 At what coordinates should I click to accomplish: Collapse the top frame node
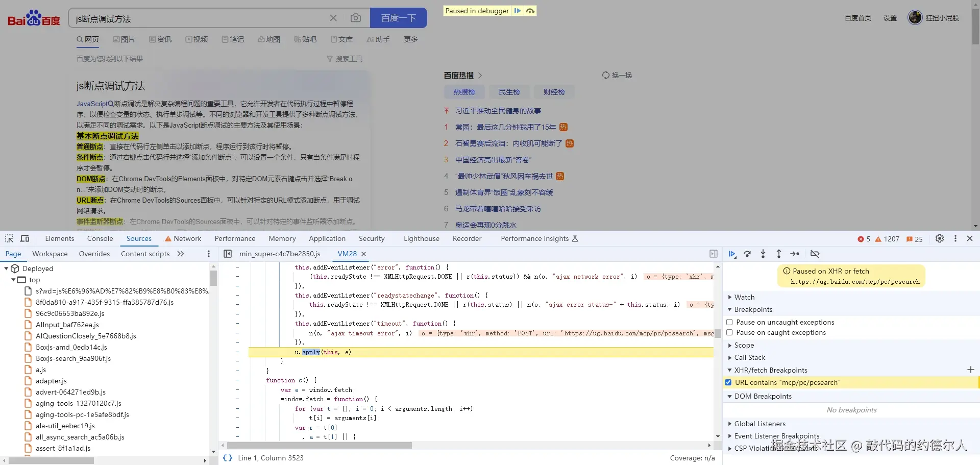(x=13, y=280)
